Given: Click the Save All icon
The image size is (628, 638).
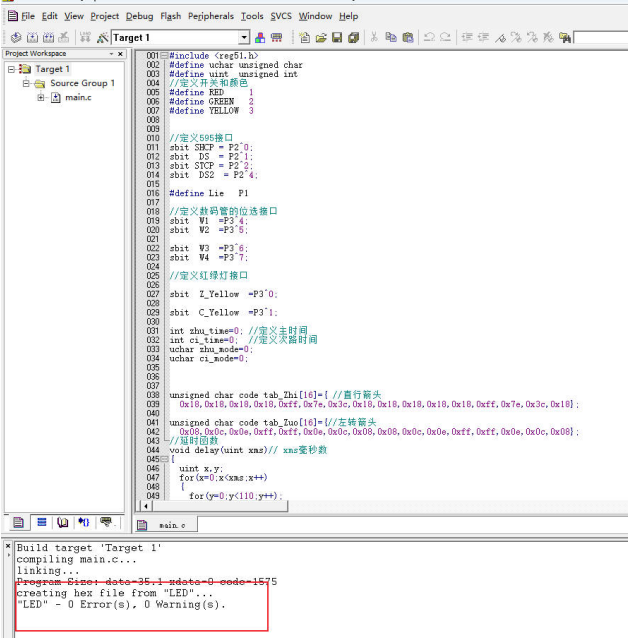Looking at the screenshot, I should (x=353, y=38).
